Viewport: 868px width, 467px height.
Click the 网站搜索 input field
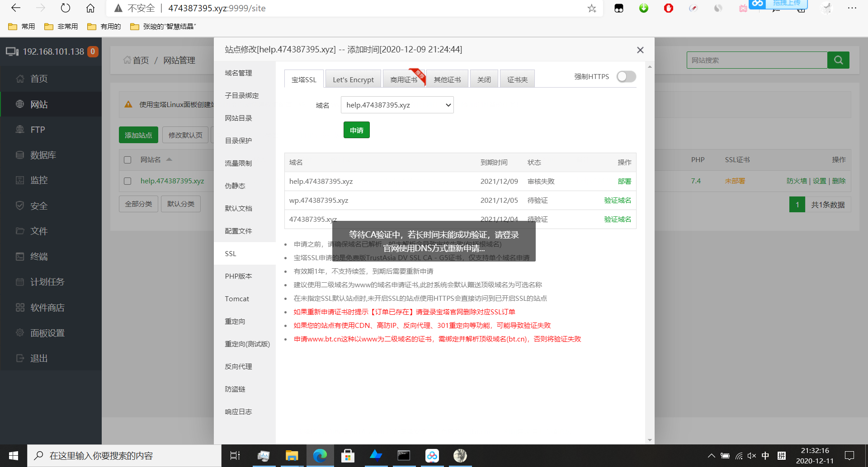point(757,60)
